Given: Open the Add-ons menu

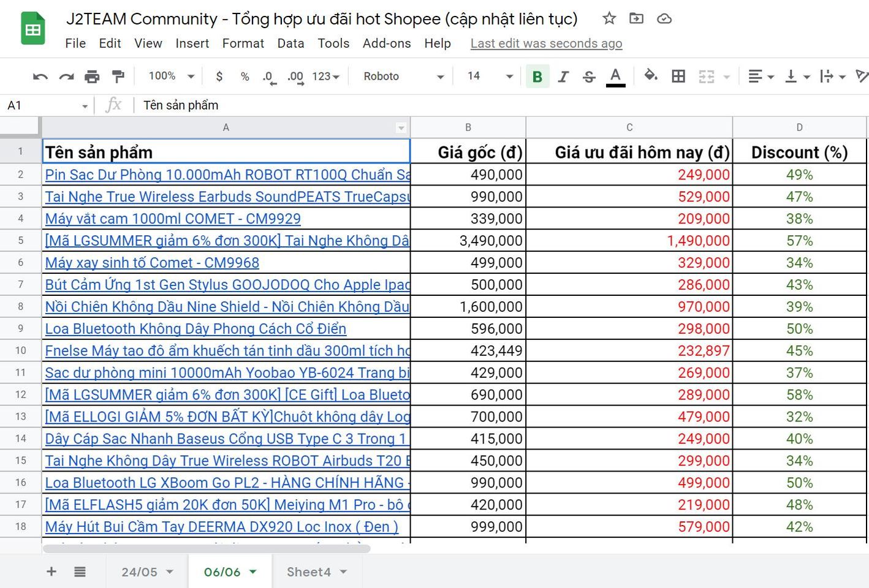Looking at the screenshot, I should point(387,43).
